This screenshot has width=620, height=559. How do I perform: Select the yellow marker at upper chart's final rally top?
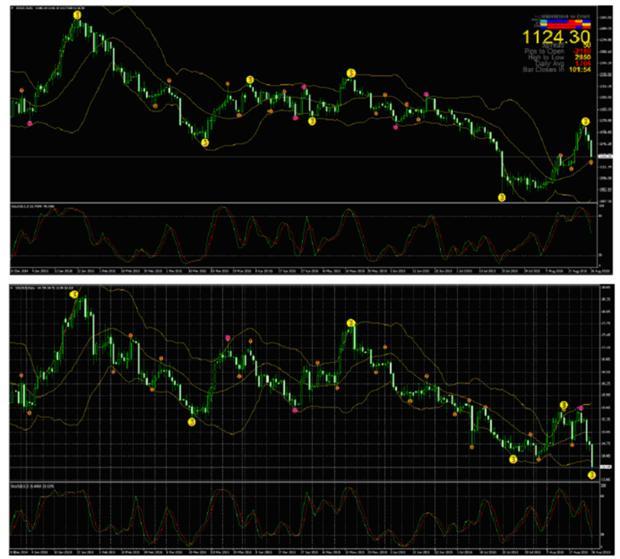pos(586,121)
